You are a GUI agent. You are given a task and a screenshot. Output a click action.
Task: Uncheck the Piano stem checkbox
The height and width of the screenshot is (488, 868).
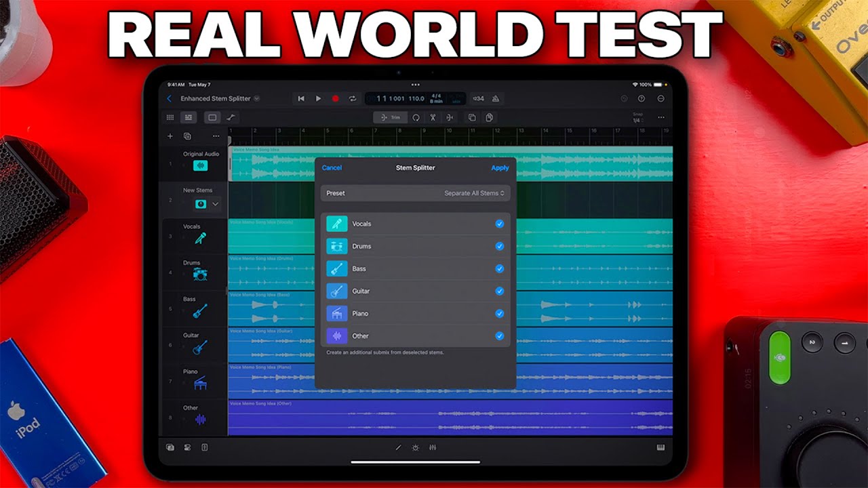500,313
